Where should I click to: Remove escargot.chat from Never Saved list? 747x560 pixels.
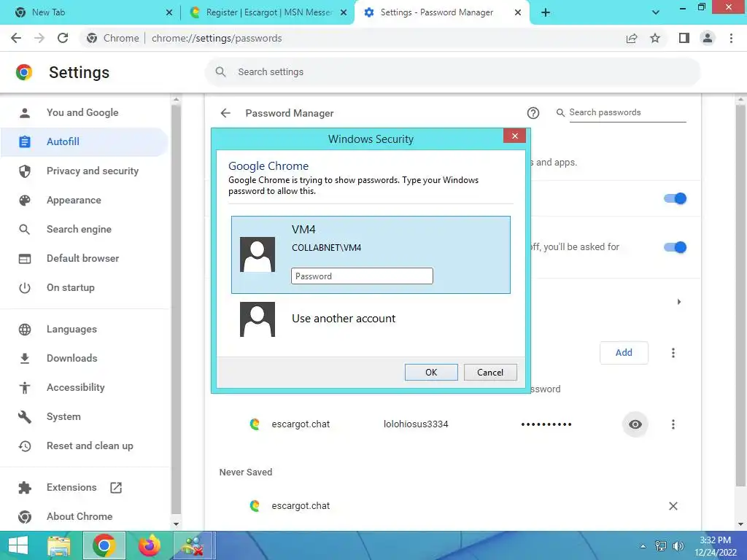(x=673, y=506)
